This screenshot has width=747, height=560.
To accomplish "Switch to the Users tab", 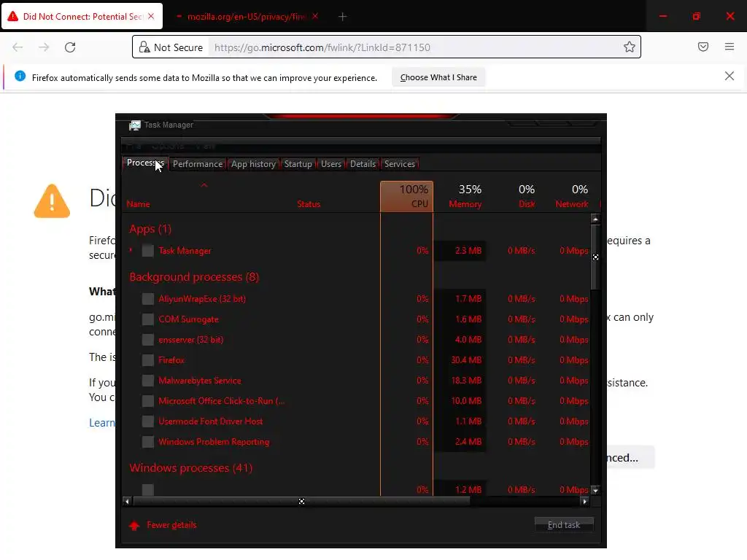I will click(x=331, y=164).
